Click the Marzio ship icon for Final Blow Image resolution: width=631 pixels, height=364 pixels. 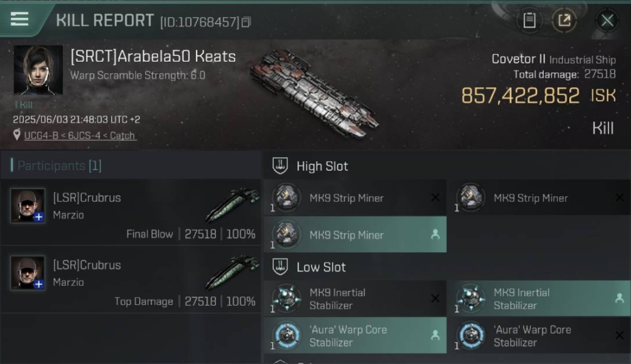[232, 205]
